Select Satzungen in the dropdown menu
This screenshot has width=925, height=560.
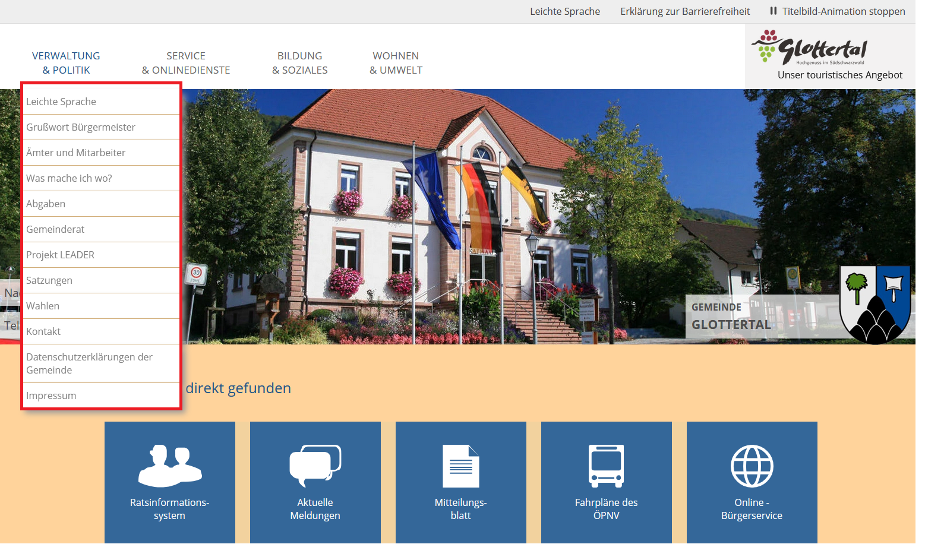[x=49, y=280]
